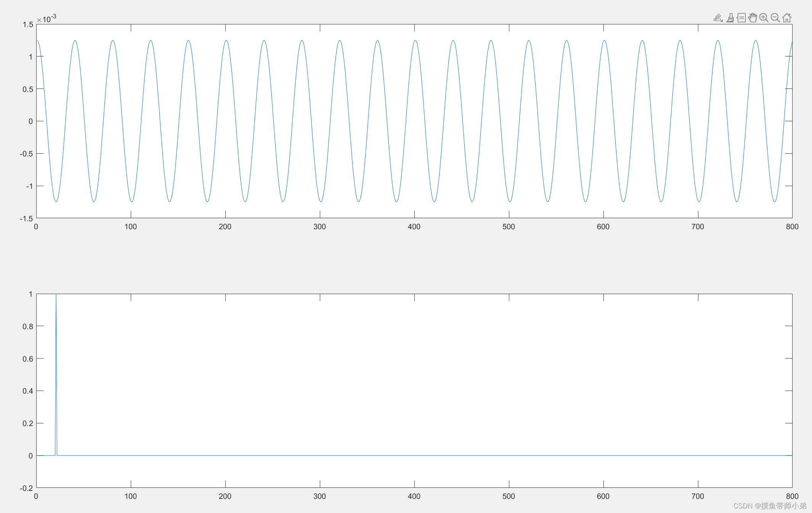Activate the brush data tool

pyautogui.click(x=730, y=18)
